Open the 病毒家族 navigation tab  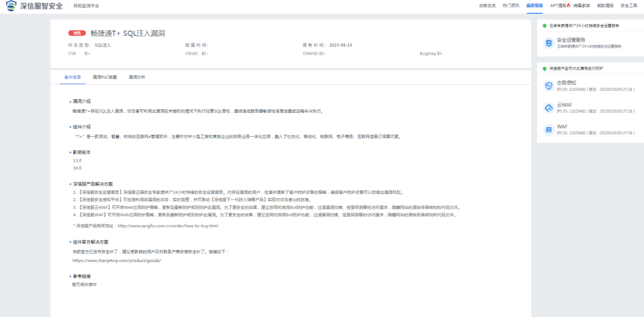[581, 6]
